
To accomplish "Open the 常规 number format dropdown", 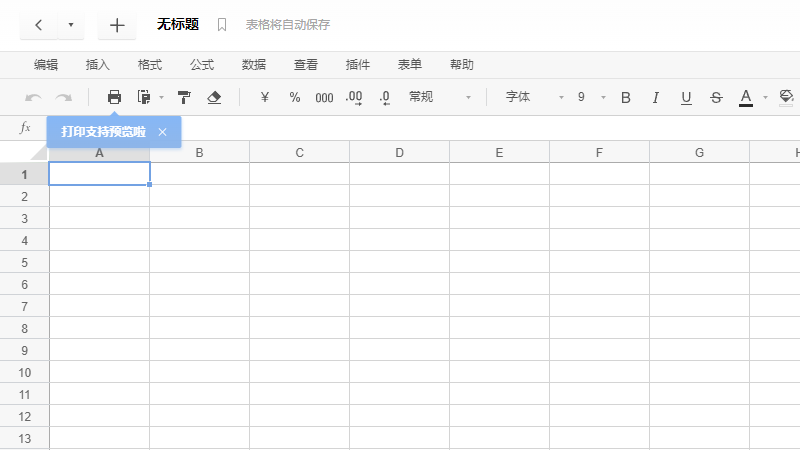I will tap(440, 97).
